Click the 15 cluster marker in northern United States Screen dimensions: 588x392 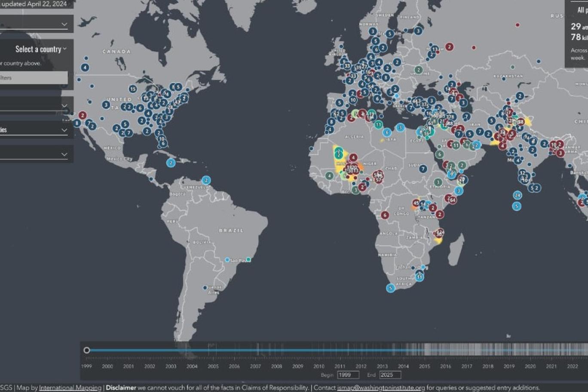[133, 89]
